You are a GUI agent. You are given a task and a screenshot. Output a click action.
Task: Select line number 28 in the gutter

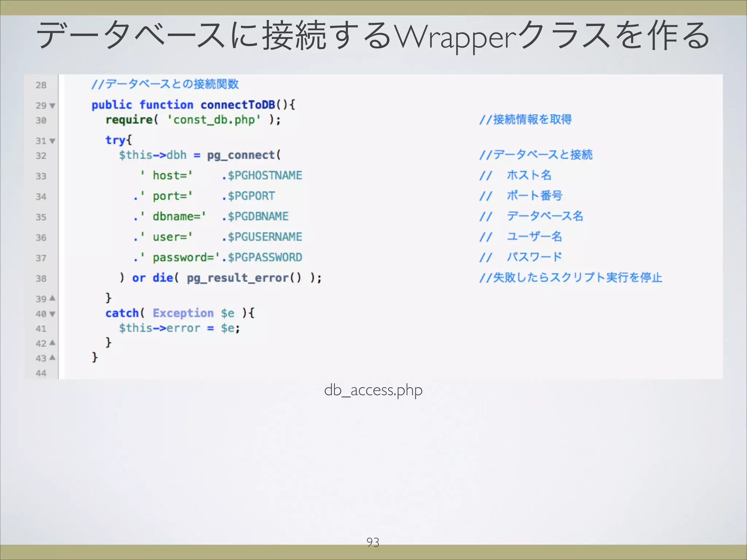pyautogui.click(x=41, y=85)
